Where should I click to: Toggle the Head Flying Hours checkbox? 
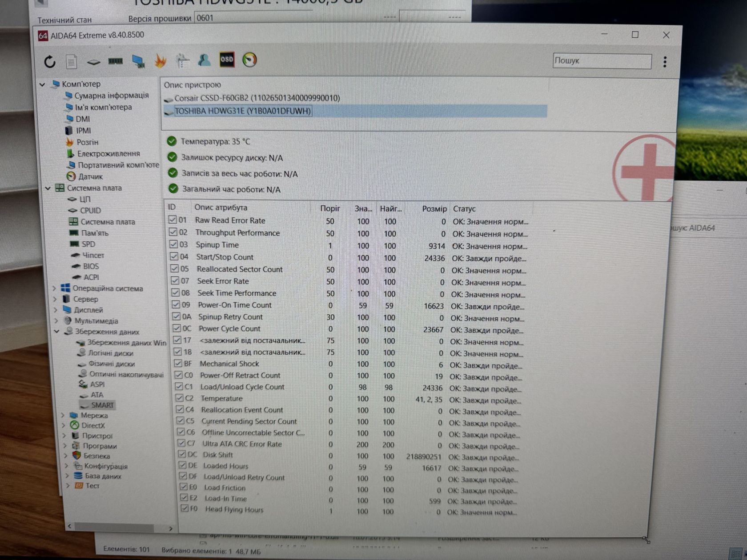[185, 508]
